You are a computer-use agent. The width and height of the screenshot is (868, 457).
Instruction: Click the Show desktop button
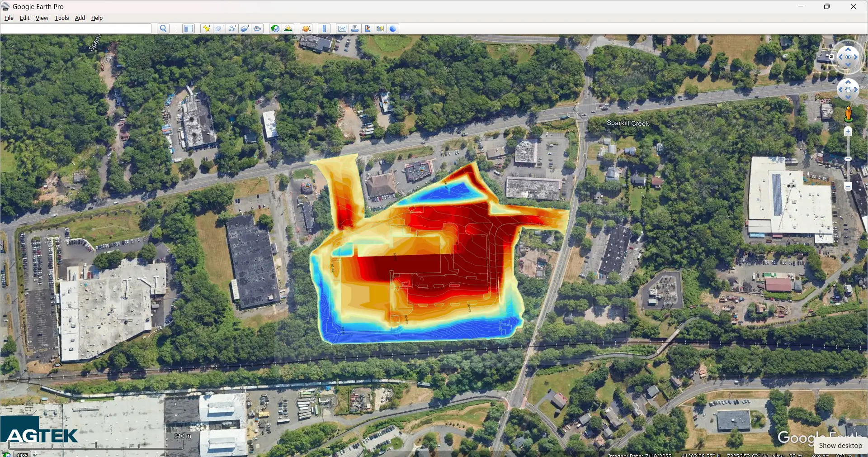[840, 446]
